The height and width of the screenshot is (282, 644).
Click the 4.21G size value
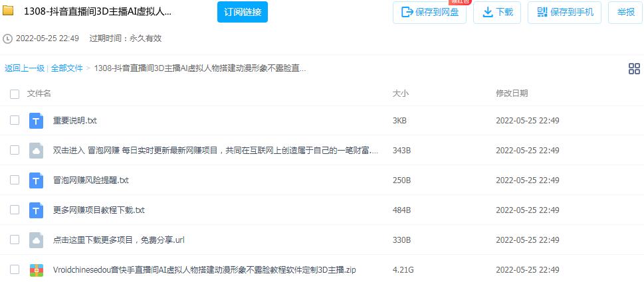coord(403,270)
